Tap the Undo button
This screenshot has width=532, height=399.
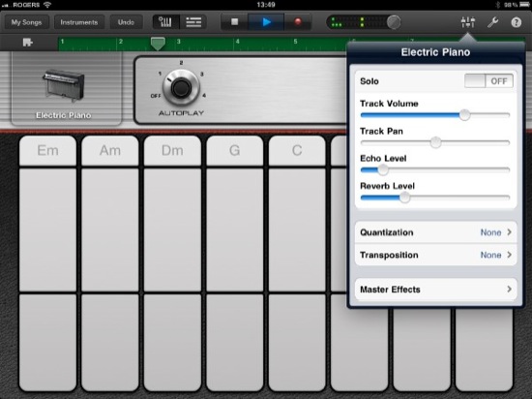126,22
